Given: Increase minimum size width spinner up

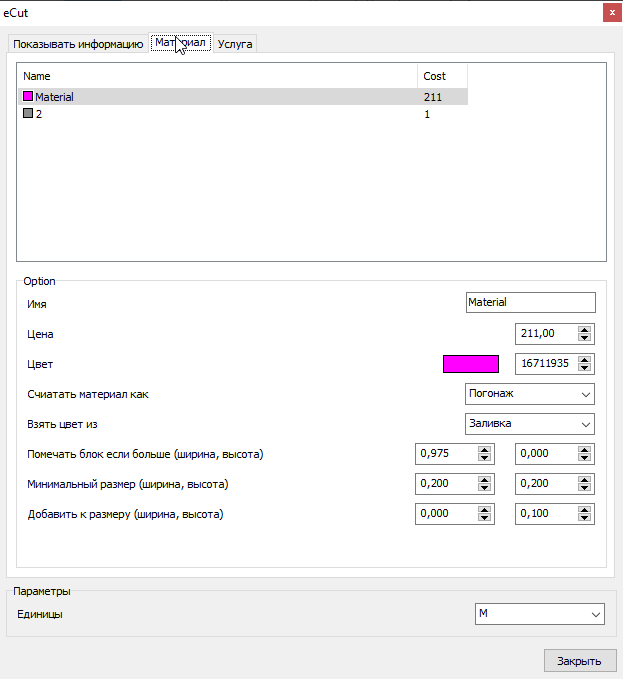Looking at the screenshot, I should coord(485,479).
